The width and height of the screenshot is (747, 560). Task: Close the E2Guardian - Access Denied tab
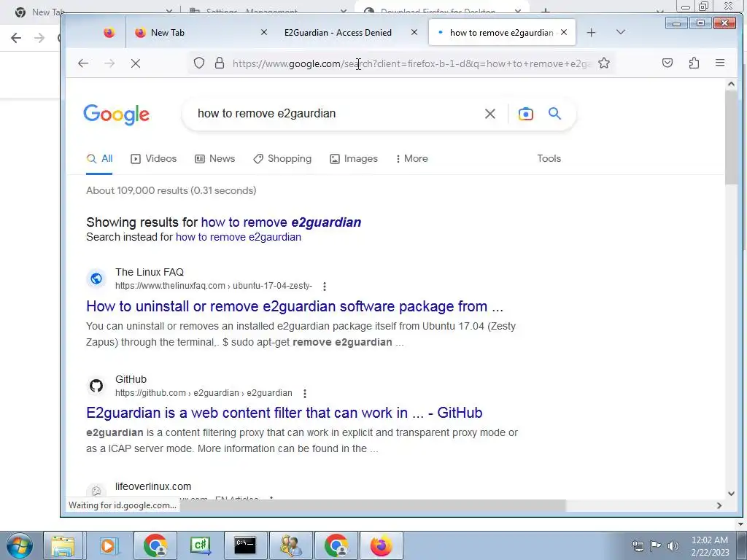coord(414,32)
